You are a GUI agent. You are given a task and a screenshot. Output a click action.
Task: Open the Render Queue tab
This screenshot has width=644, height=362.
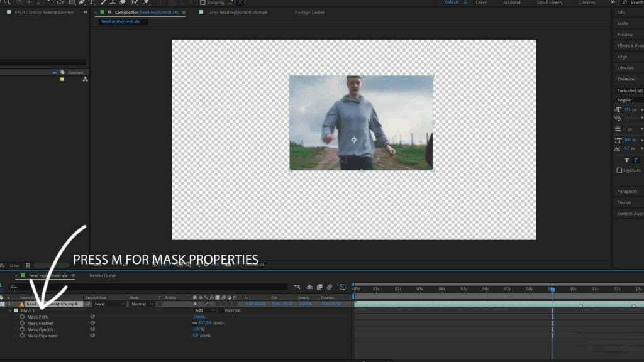[103, 275]
